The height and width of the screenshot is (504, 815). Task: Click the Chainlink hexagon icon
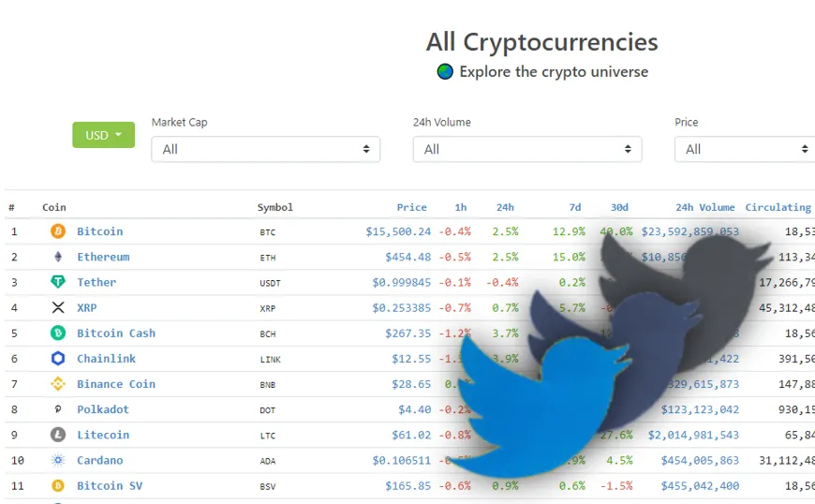pyautogui.click(x=58, y=359)
